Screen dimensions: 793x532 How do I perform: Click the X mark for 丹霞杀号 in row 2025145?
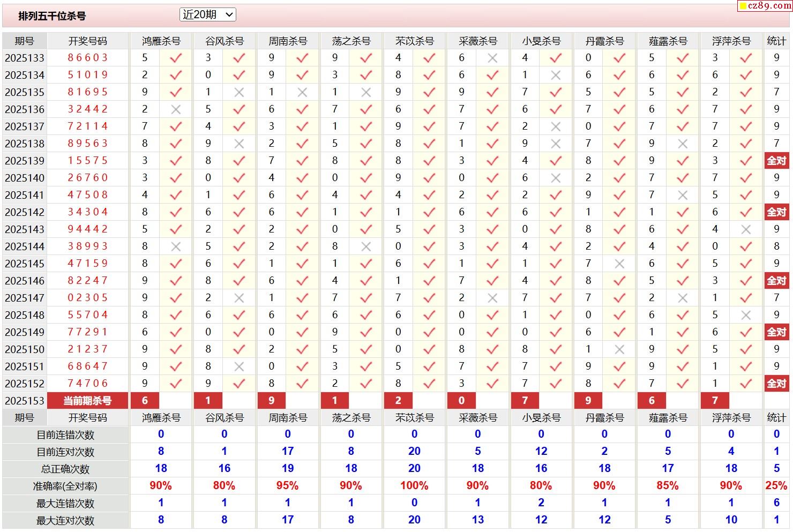click(x=619, y=264)
